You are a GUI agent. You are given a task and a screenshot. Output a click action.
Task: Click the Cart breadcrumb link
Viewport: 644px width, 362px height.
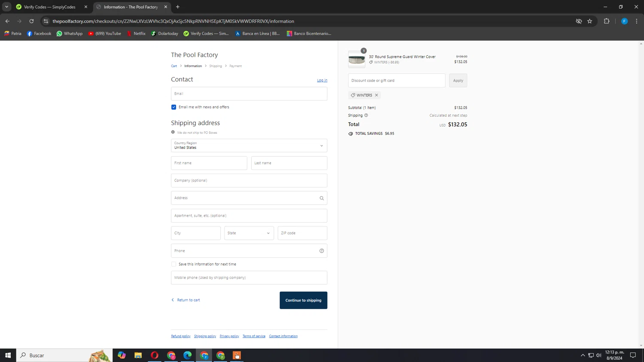click(174, 66)
